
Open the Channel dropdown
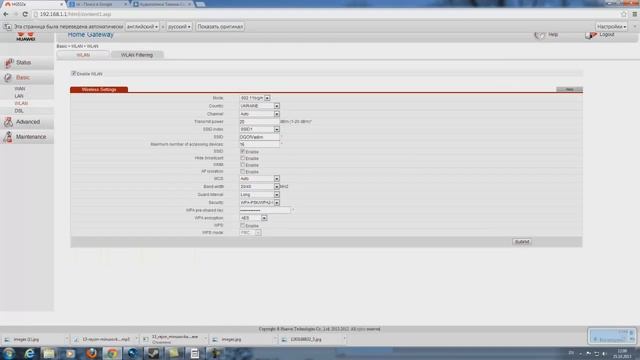(x=260, y=114)
